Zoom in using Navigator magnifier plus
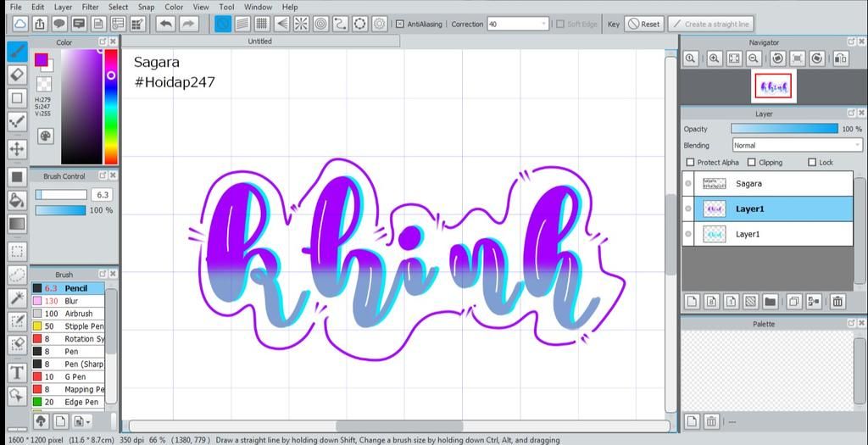 (x=714, y=58)
